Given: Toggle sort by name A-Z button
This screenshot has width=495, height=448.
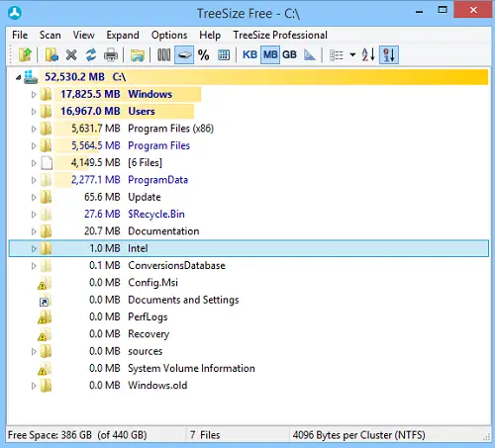Looking at the screenshot, I should [368, 54].
